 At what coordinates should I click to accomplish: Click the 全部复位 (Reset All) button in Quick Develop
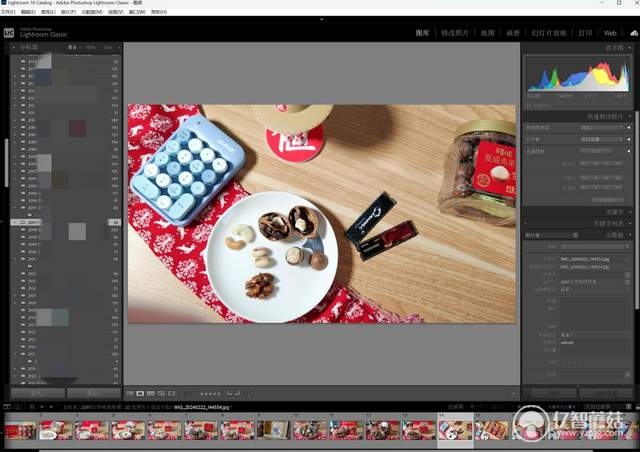608,200
